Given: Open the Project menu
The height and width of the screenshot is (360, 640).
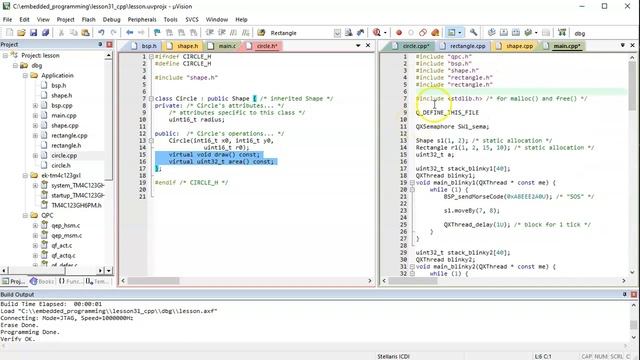Looking at the screenshot, I should click(x=65, y=19).
